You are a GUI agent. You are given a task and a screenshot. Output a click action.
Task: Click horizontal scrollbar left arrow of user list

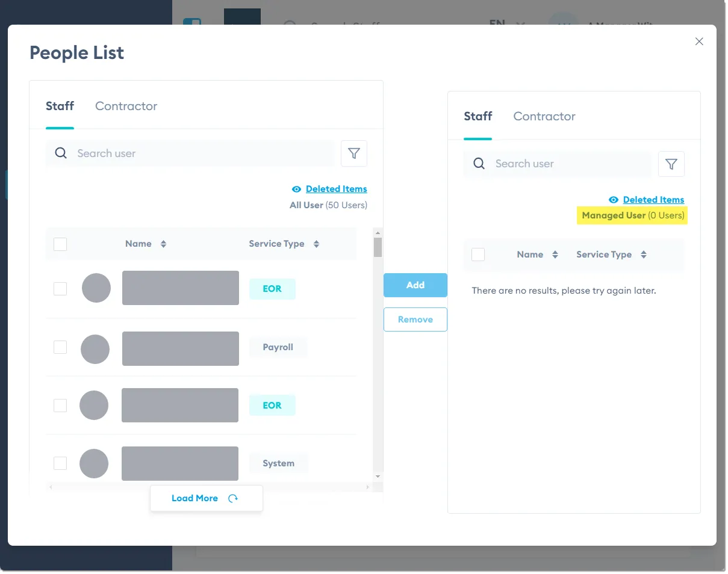coord(51,487)
